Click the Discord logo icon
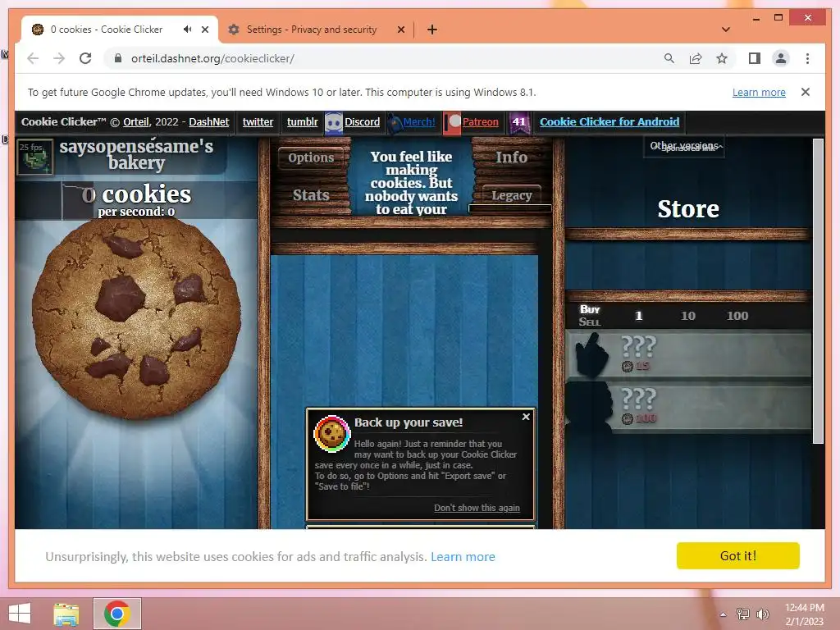The height and width of the screenshot is (630, 840). click(x=333, y=123)
